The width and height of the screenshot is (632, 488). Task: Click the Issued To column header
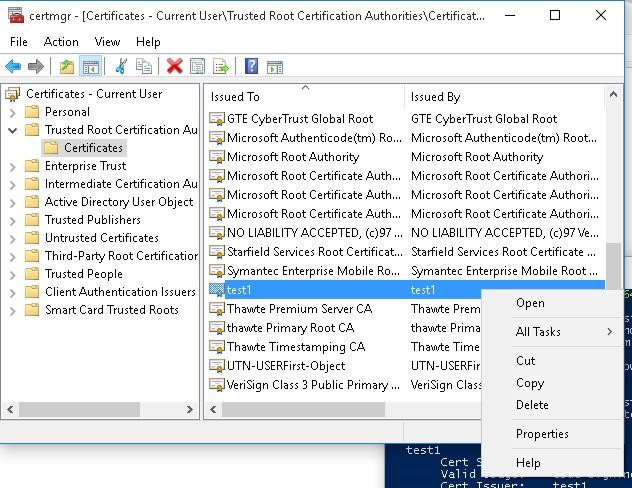[x=304, y=97]
